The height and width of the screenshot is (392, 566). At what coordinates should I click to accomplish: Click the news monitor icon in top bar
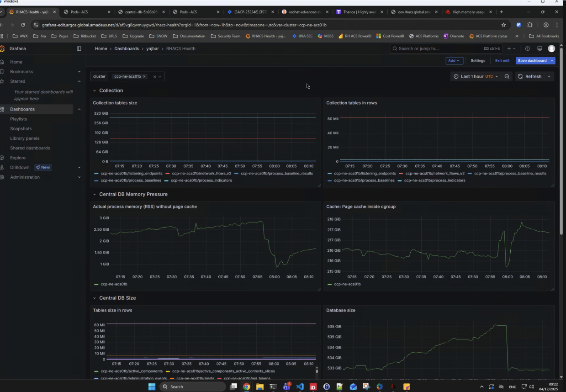(540, 48)
